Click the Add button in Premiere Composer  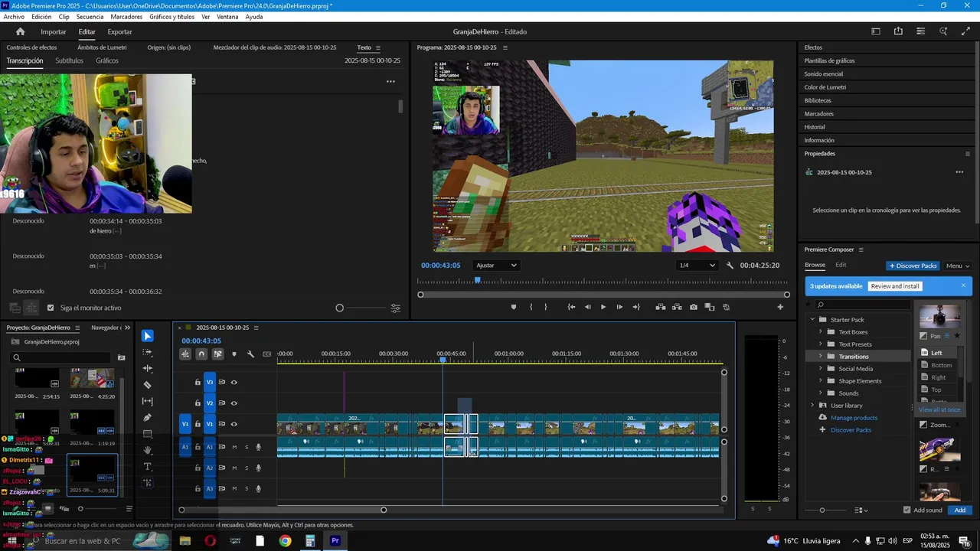(x=959, y=510)
